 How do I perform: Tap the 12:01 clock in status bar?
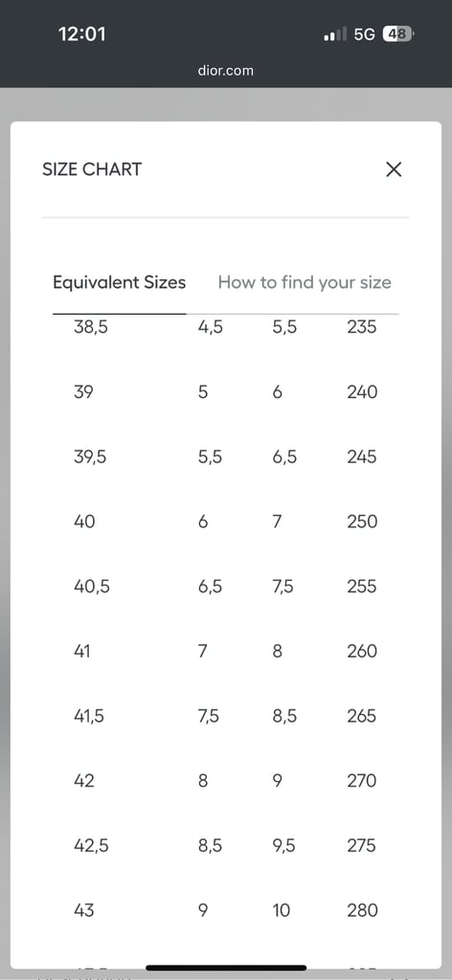[x=82, y=33]
